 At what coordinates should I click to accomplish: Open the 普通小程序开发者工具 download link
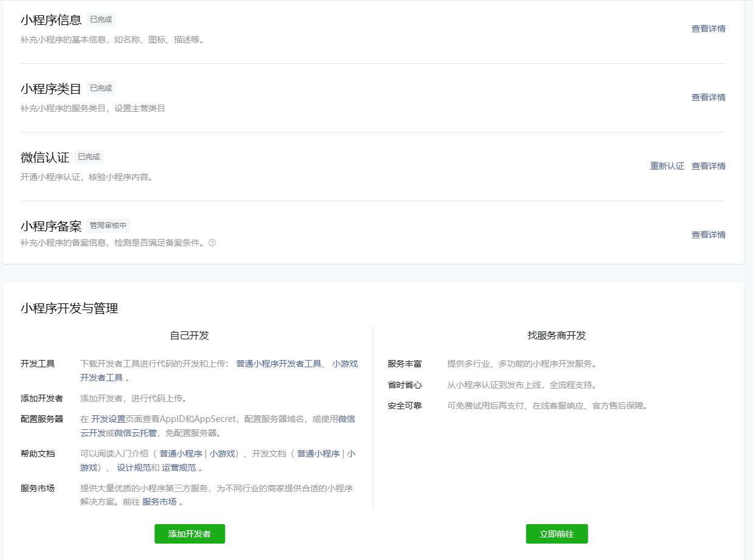tap(279, 364)
